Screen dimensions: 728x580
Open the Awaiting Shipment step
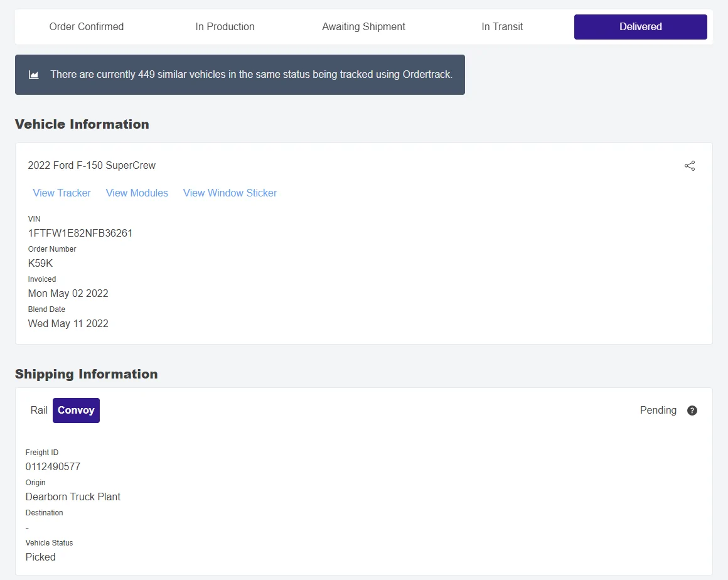(363, 27)
